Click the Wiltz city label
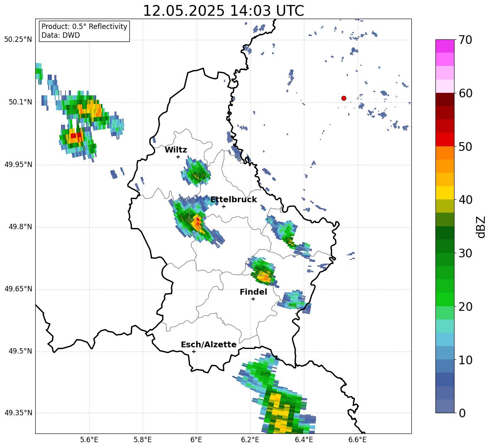The height and width of the screenshot is (448, 491). tap(176, 150)
